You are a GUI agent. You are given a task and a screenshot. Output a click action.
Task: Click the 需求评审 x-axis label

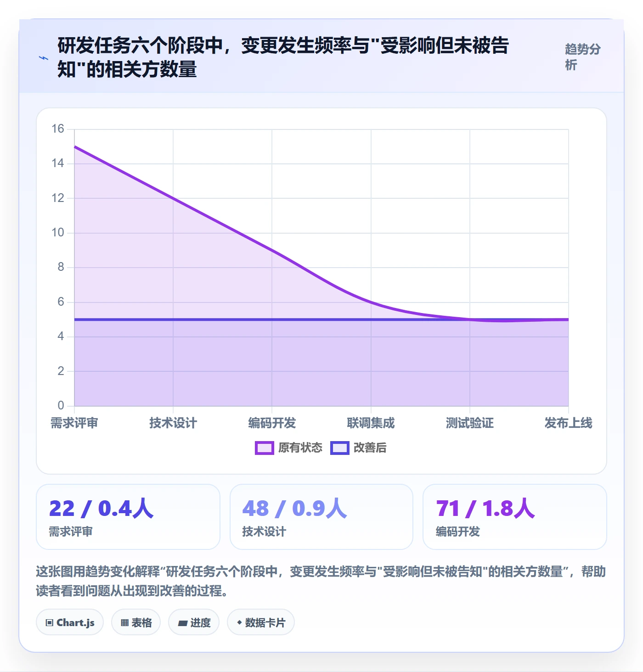pyautogui.click(x=74, y=423)
